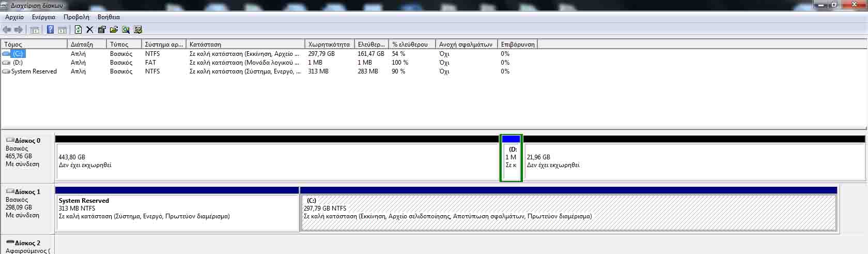The height and width of the screenshot is (254, 868).
Task: Sort by the Κατάσταση column header
Action: point(245,44)
